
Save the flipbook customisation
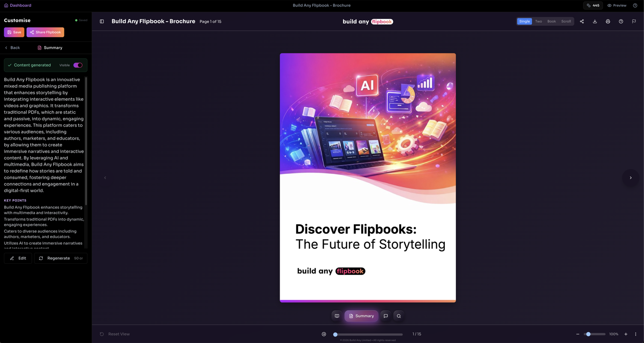14,32
